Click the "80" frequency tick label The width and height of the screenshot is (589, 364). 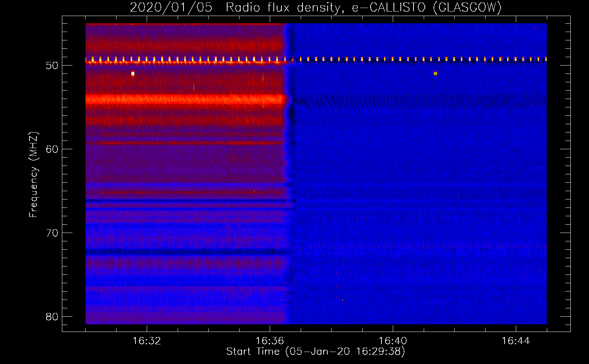tap(52, 317)
